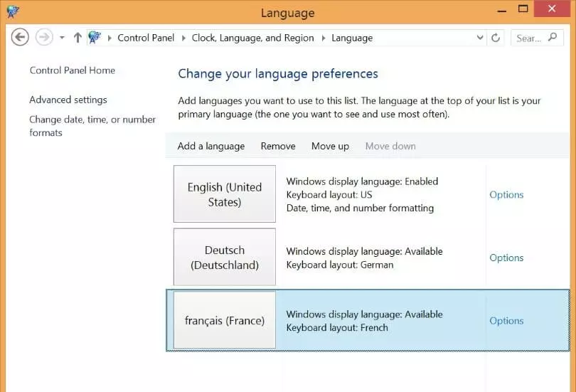The image size is (576, 392).
Task: Open Change date, time, or number formats
Action: (x=92, y=126)
